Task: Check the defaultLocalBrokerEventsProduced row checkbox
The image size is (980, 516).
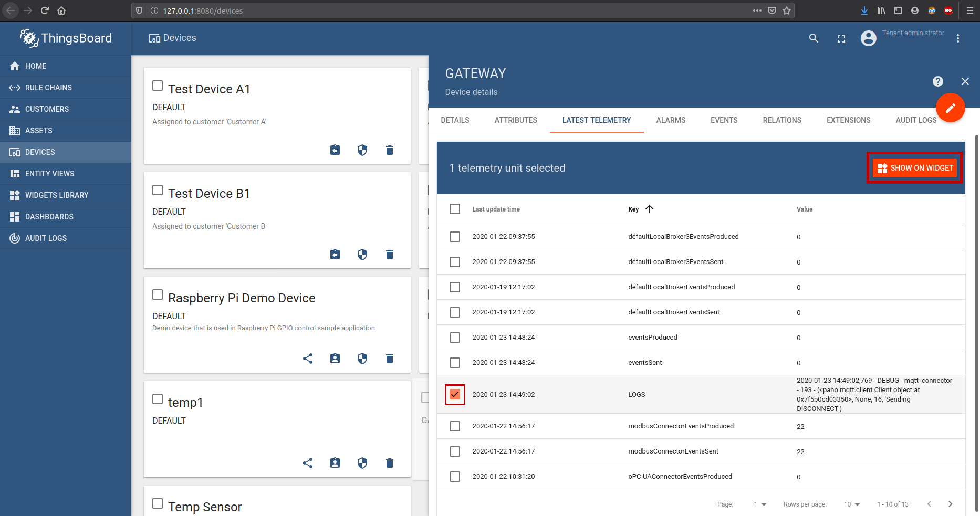Action: 455,287
